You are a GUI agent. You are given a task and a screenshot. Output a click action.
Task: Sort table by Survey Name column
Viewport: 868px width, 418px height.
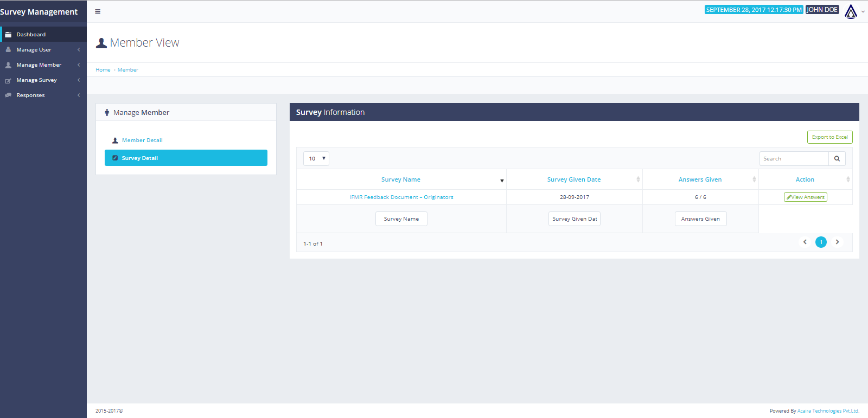tap(400, 179)
